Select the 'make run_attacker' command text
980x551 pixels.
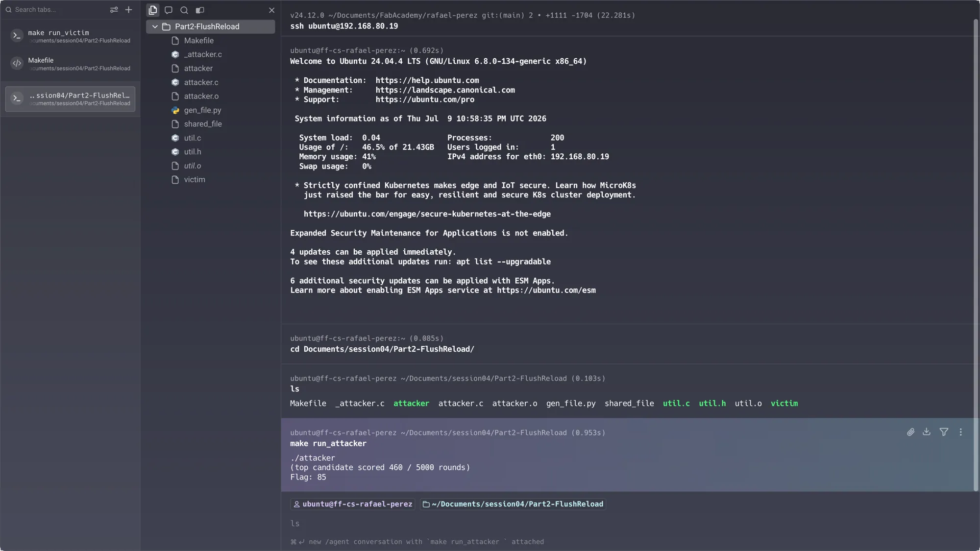pyautogui.click(x=328, y=444)
